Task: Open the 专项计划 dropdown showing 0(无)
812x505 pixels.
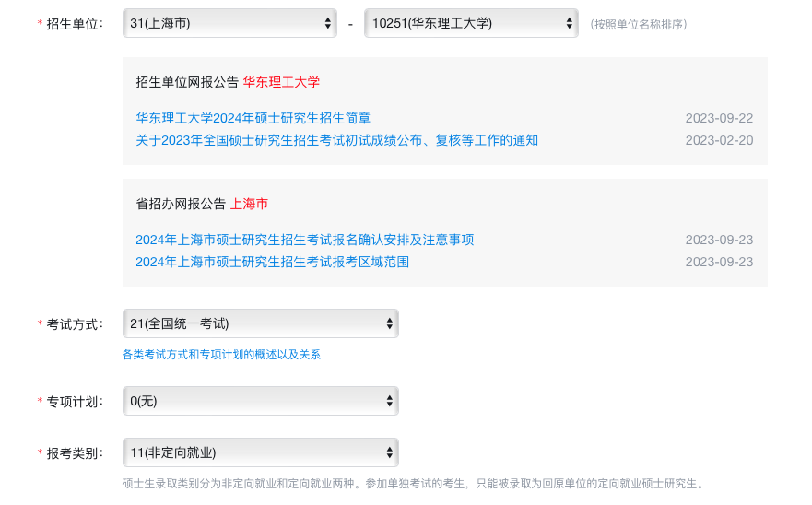Action: [261, 401]
